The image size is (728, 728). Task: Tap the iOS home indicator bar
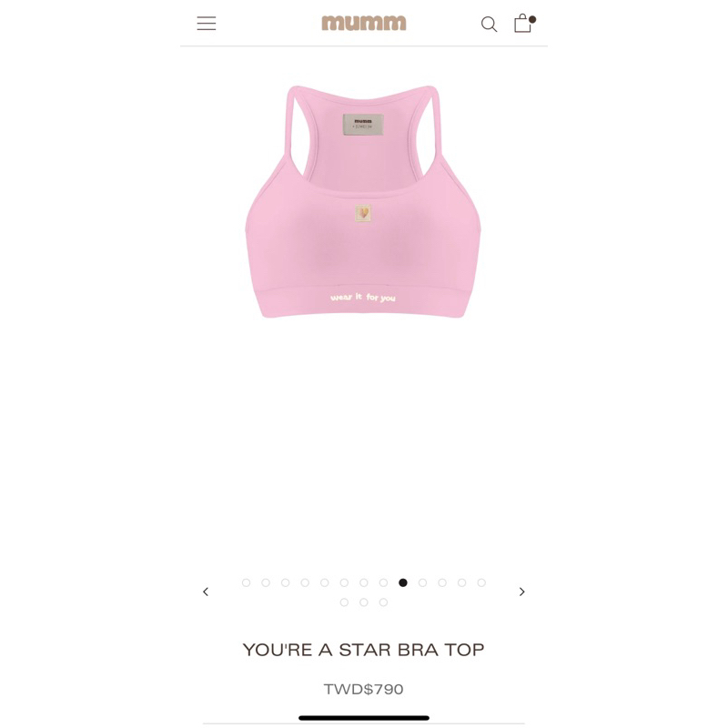tap(363, 718)
